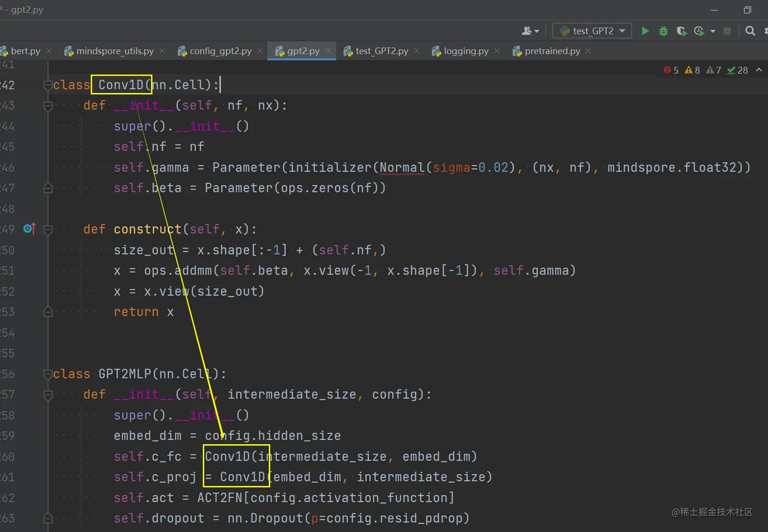The width and height of the screenshot is (768, 532).
Task: Open dropdown arrow next to the profiler icon
Action: [x=713, y=31]
